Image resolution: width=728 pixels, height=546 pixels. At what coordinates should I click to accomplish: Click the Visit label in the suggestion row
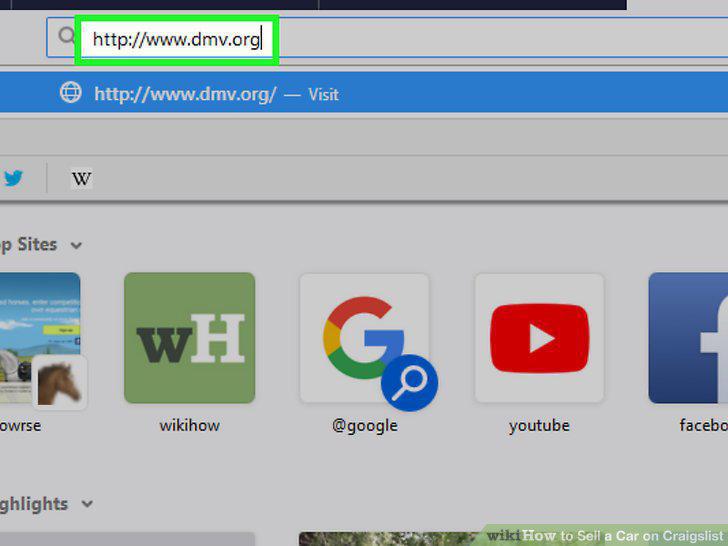pyautogui.click(x=324, y=95)
